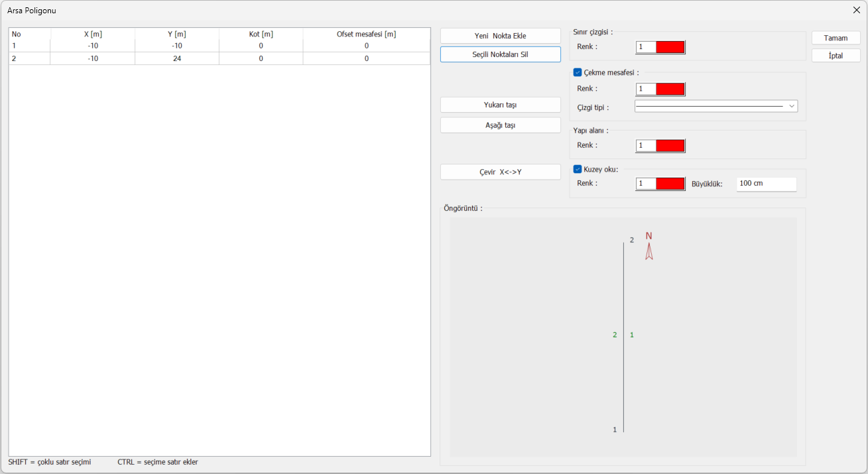The image size is (868, 474).
Task: Click the Y value 24 cell
Action: click(x=176, y=58)
